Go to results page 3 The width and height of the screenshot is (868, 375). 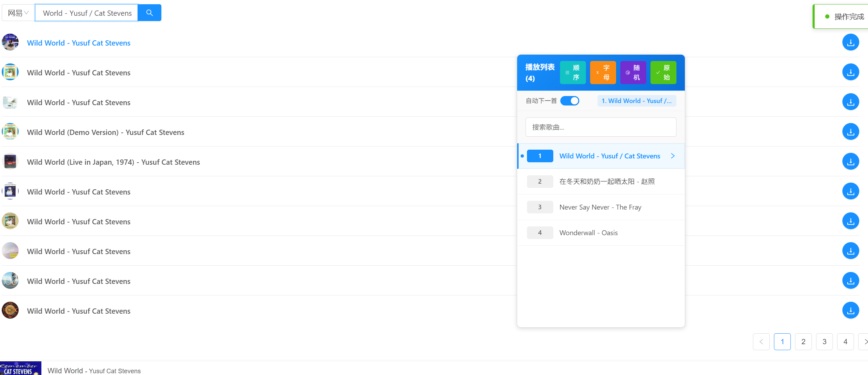824,342
